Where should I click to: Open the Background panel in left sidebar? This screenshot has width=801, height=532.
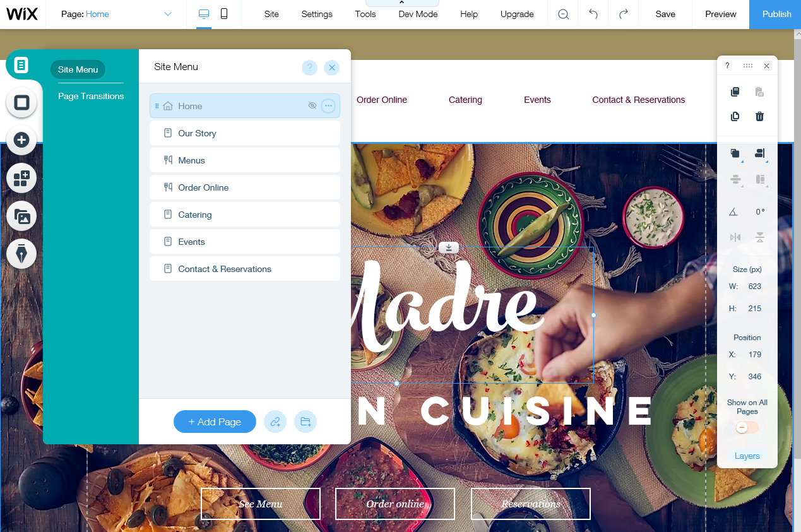[21, 102]
